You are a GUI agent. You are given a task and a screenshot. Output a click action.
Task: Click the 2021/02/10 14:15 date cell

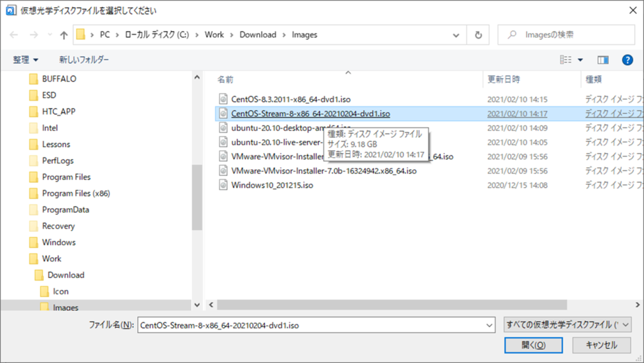click(x=517, y=99)
